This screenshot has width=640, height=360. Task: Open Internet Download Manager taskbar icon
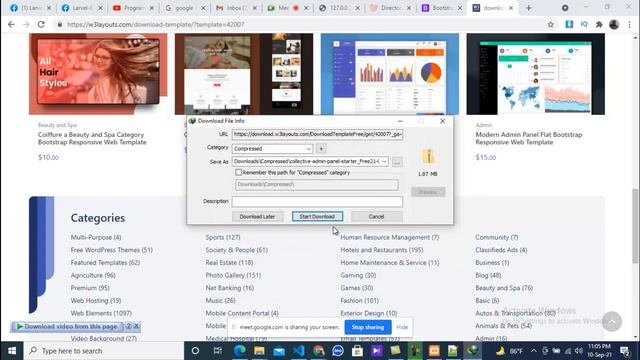pyautogui.click(x=472, y=351)
